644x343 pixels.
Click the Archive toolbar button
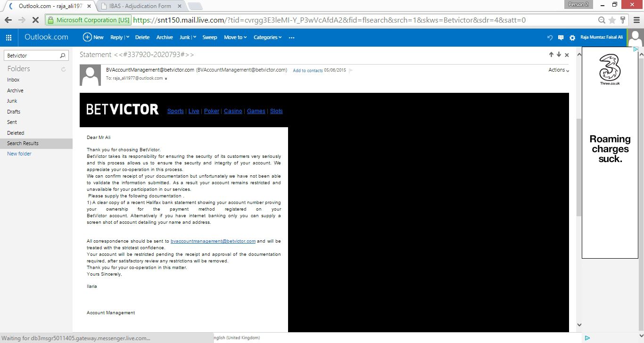(x=165, y=37)
